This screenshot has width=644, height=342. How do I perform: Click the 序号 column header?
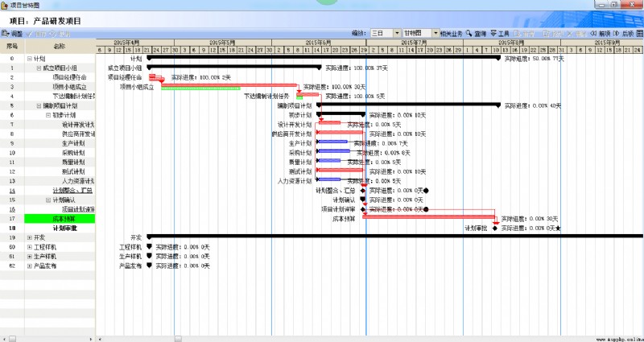[12, 47]
